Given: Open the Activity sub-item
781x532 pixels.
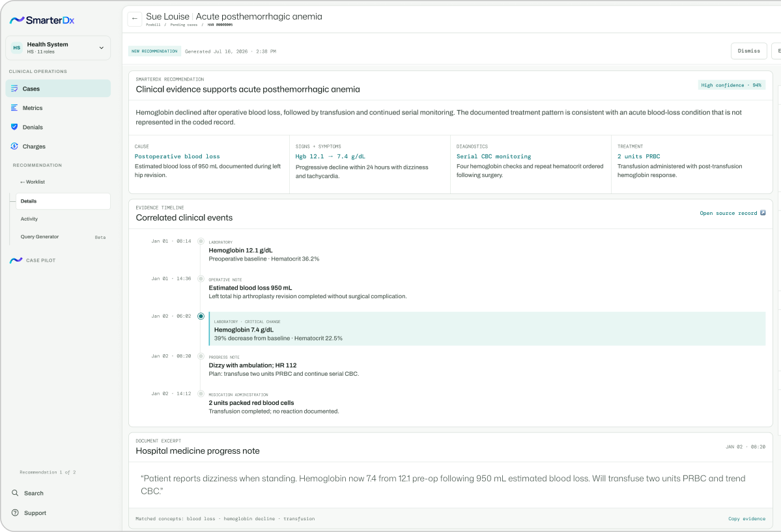Looking at the screenshot, I should (x=29, y=219).
